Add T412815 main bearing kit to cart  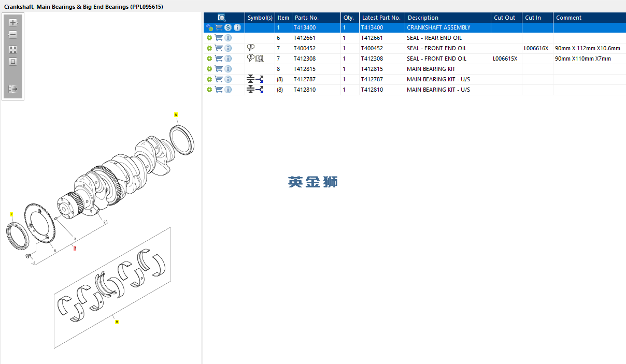point(219,69)
